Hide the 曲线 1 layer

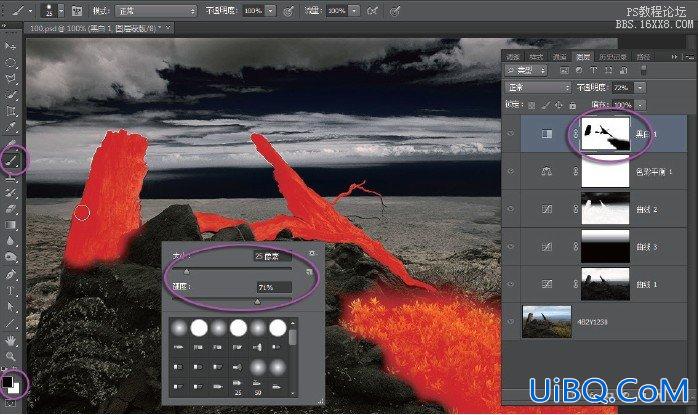(511, 284)
